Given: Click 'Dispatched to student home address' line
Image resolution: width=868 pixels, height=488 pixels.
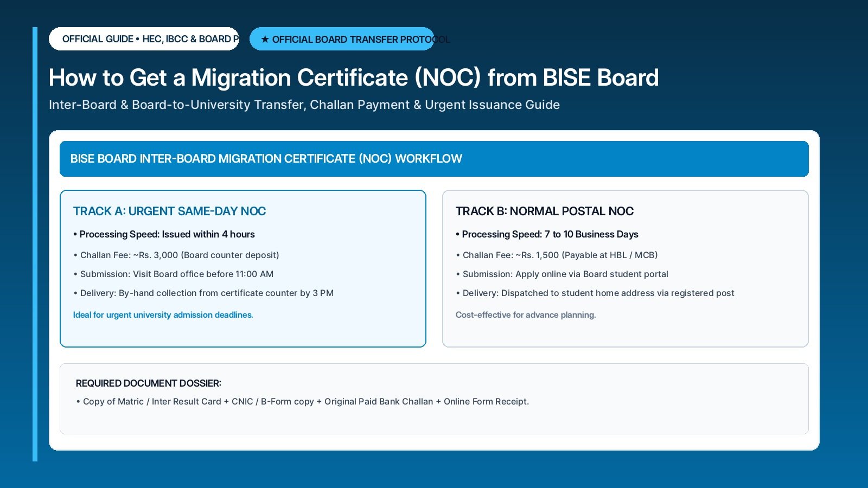Looking at the screenshot, I should (595, 293).
